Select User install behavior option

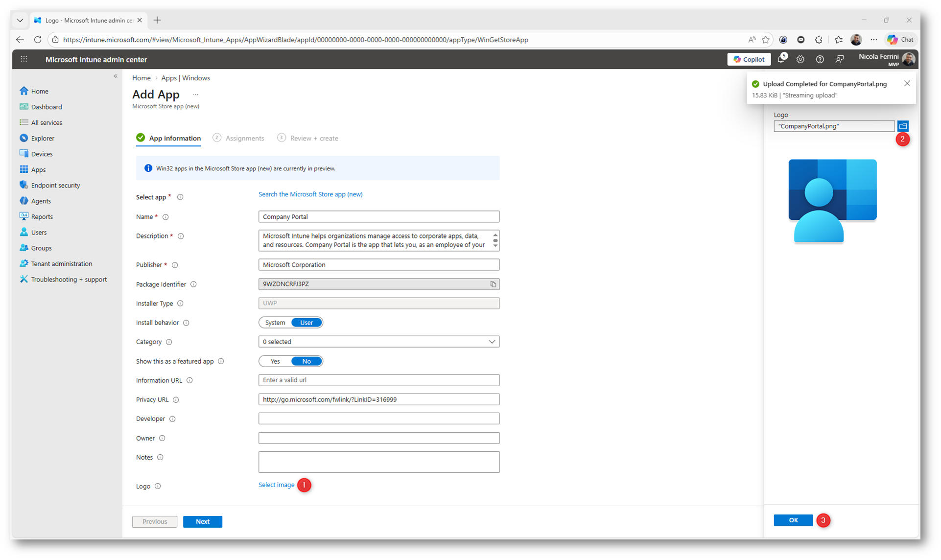[x=306, y=323]
